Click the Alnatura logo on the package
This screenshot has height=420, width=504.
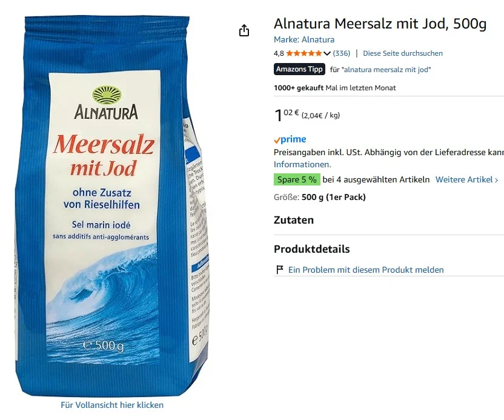106,103
